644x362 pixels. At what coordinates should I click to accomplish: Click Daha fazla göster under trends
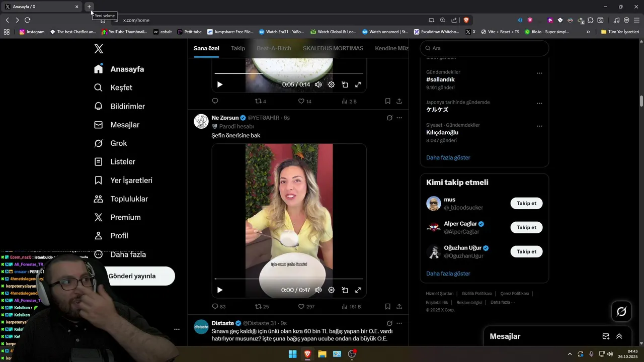click(x=448, y=157)
